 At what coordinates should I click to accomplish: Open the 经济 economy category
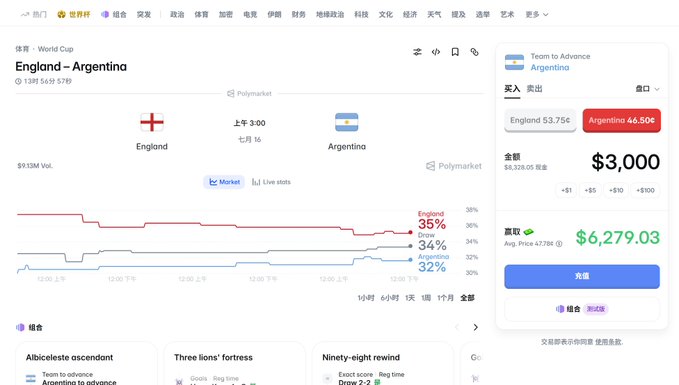(410, 14)
